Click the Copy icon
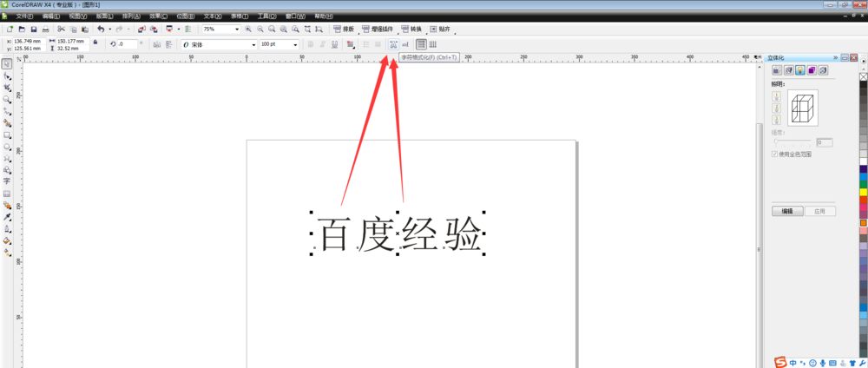 [x=73, y=29]
